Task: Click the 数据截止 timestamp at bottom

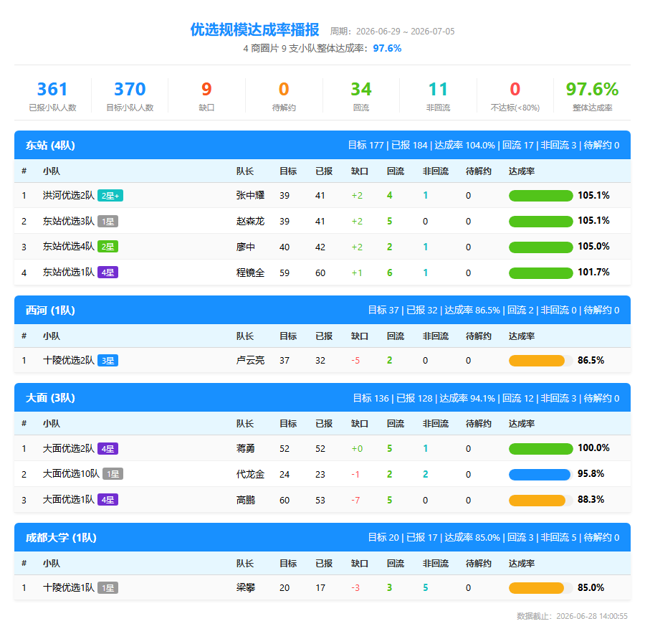Action: tap(572, 616)
